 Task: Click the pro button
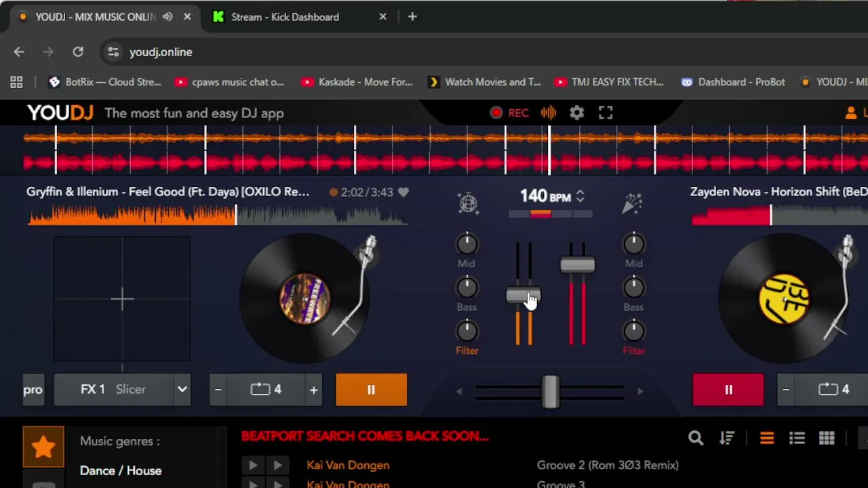coord(33,390)
